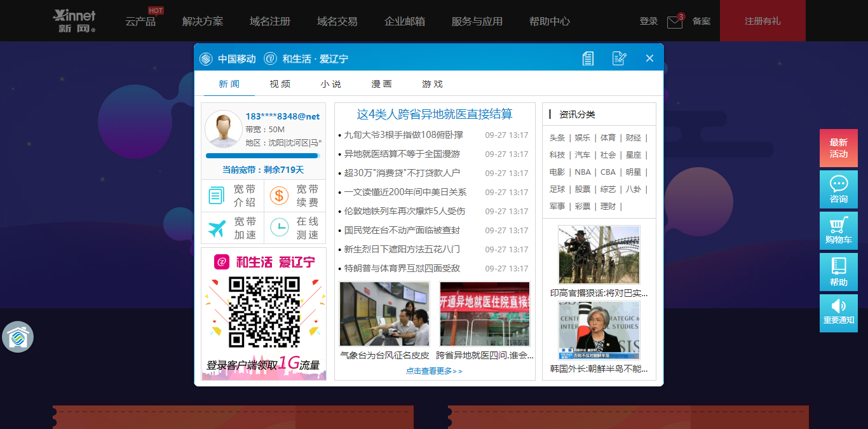The width and height of the screenshot is (868, 429).
Task: Open thumbnail 跨省异地就医四问
Action: pyautogui.click(x=485, y=314)
